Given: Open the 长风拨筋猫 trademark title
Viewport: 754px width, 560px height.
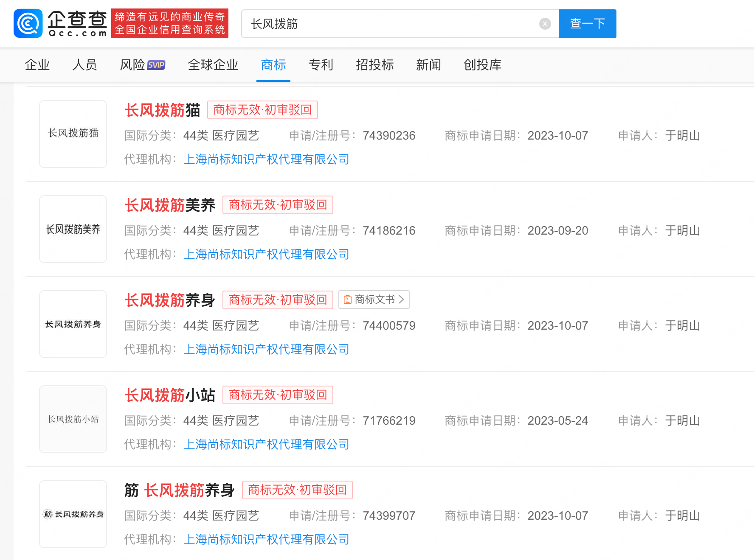Looking at the screenshot, I should [x=162, y=110].
